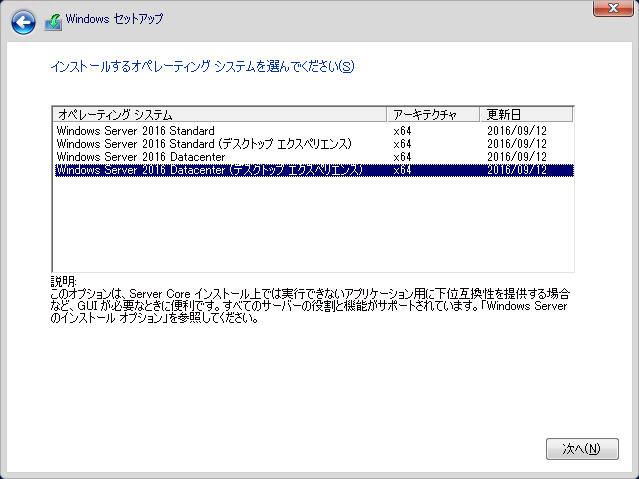The image size is (639, 479).
Task: Click the 説明 description label
Action: pyautogui.click(x=63, y=281)
